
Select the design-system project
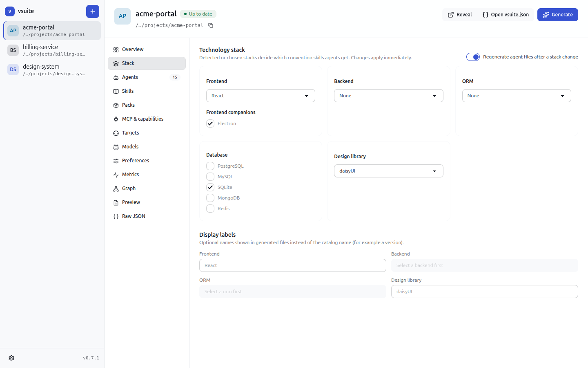pyautogui.click(x=52, y=70)
